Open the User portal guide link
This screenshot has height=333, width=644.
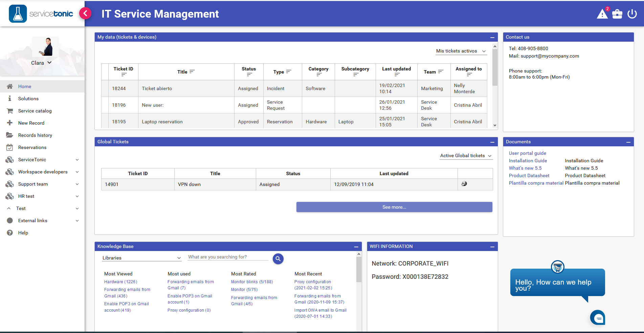[527, 153]
